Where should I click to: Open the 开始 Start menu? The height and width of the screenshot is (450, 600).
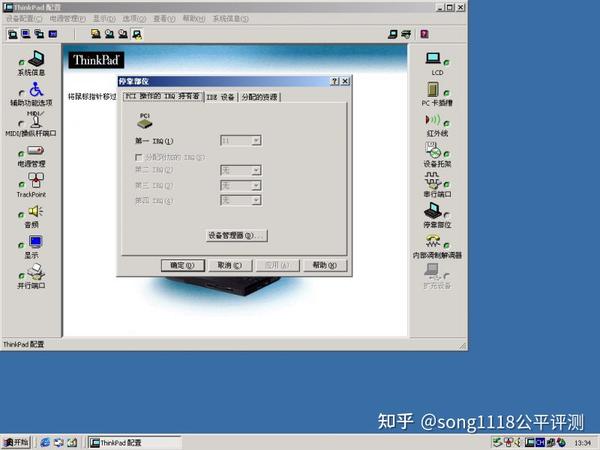click(x=16, y=443)
